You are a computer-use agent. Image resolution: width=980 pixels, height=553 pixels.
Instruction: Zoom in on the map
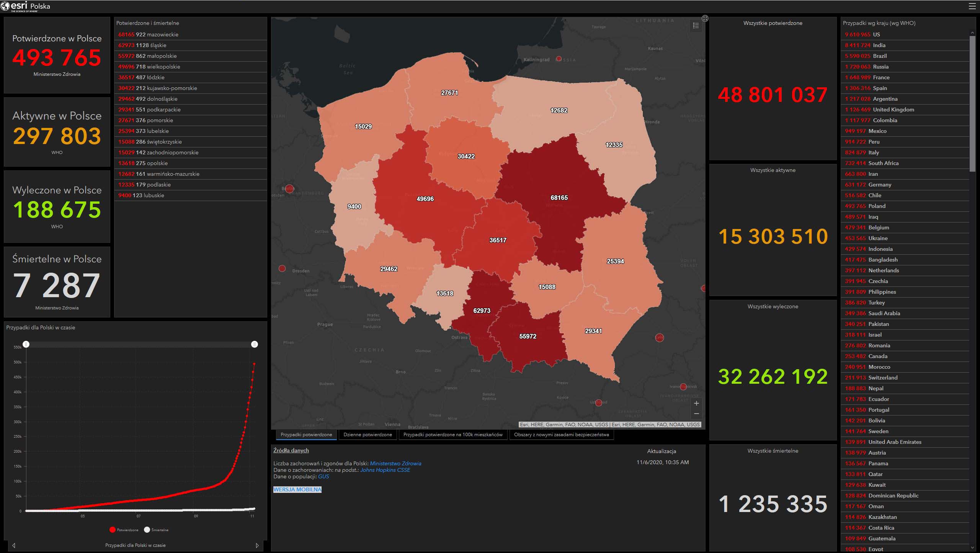pos(696,403)
